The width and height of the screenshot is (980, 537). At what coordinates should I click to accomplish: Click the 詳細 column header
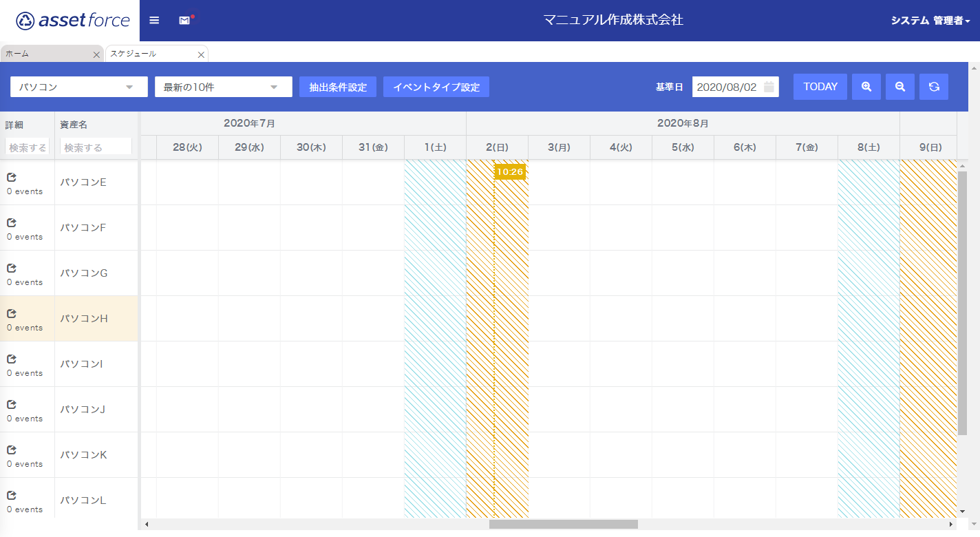[x=14, y=125]
